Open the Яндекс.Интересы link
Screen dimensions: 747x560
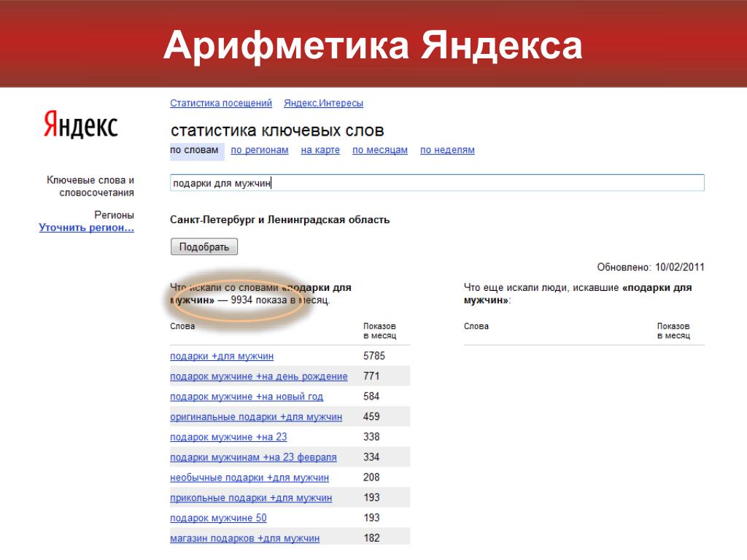(323, 103)
